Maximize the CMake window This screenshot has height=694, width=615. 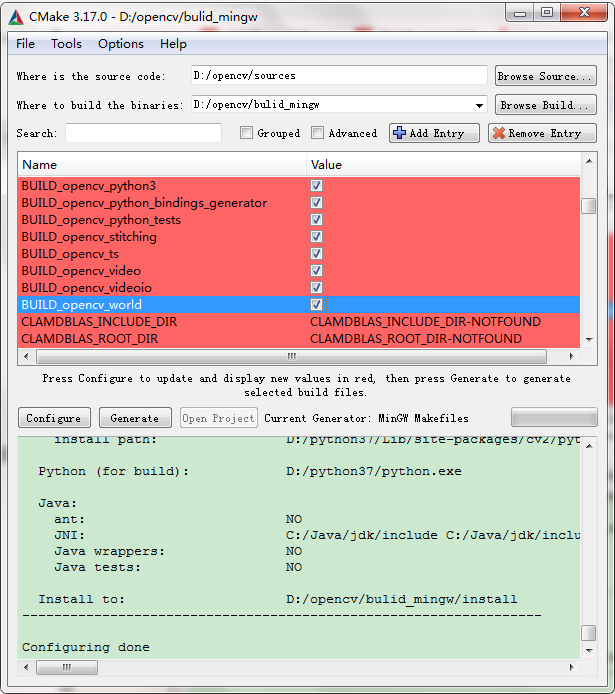[x=547, y=13]
